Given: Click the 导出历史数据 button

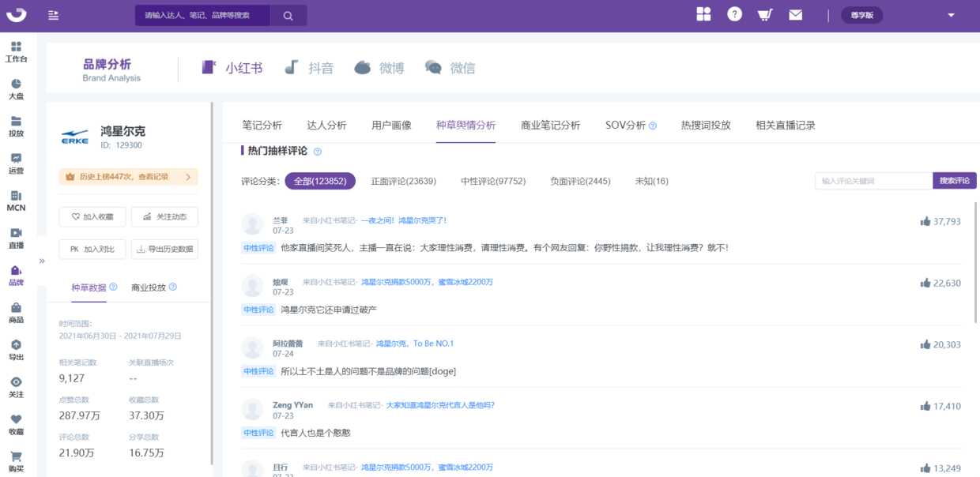Looking at the screenshot, I should (164, 249).
